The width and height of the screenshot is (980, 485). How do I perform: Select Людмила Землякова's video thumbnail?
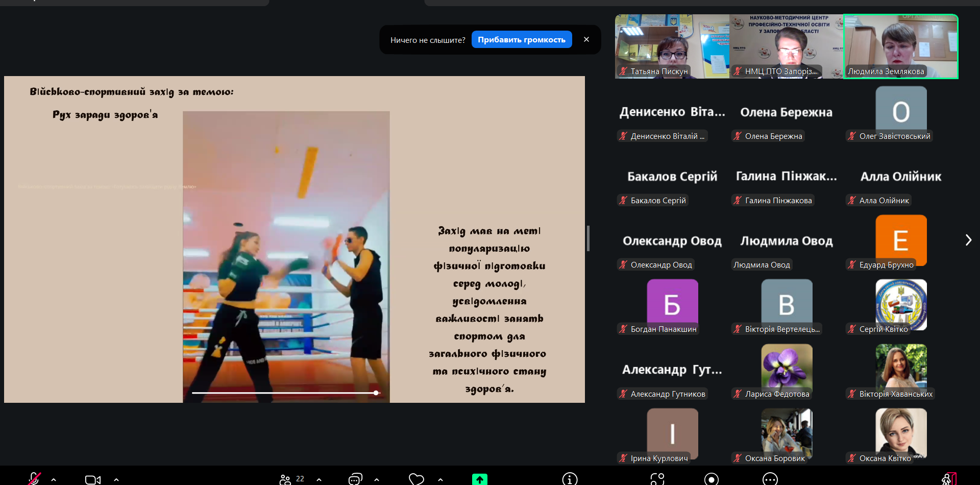point(900,46)
